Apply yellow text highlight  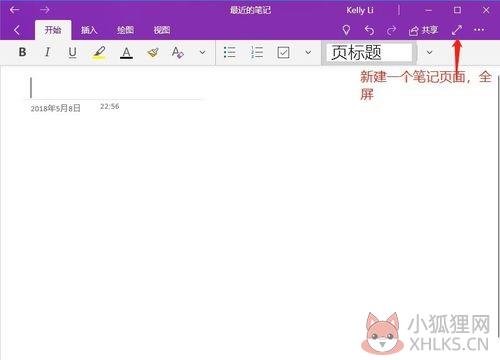(99, 52)
